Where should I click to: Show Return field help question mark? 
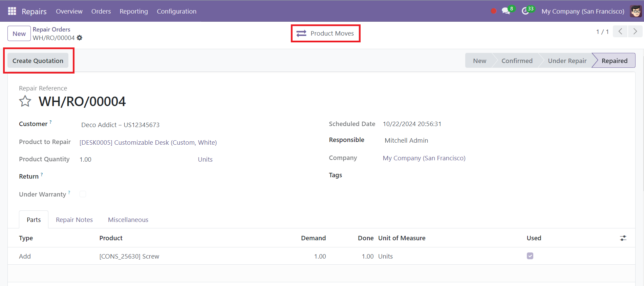42,174
